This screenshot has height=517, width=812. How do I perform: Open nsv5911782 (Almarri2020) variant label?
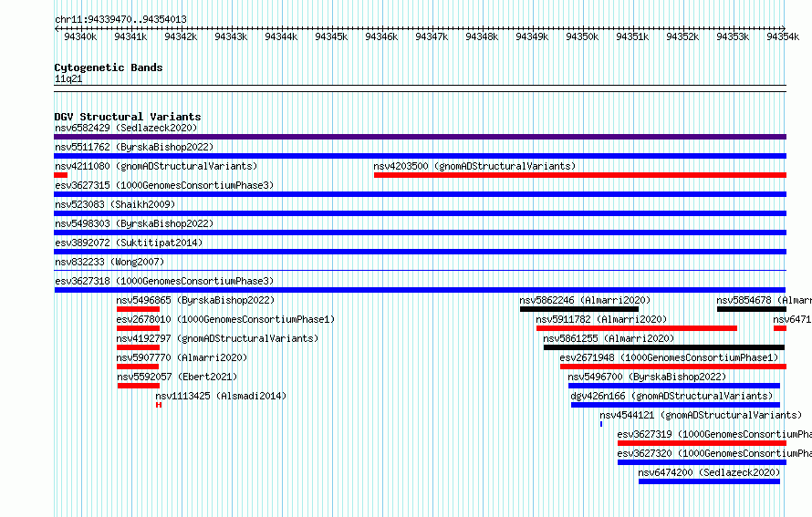pos(601,319)
